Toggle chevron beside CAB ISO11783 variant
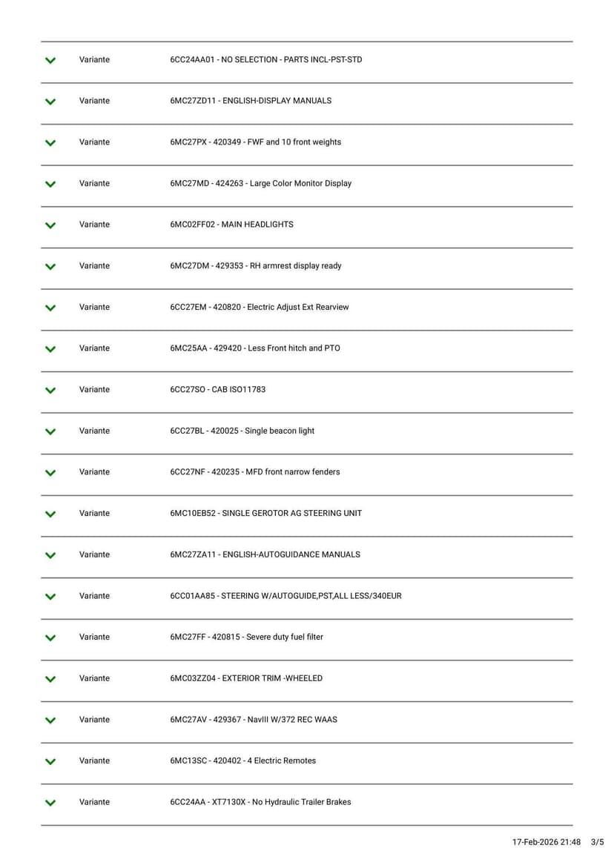This screenshot has height=868, width=614. click(50, 390)
